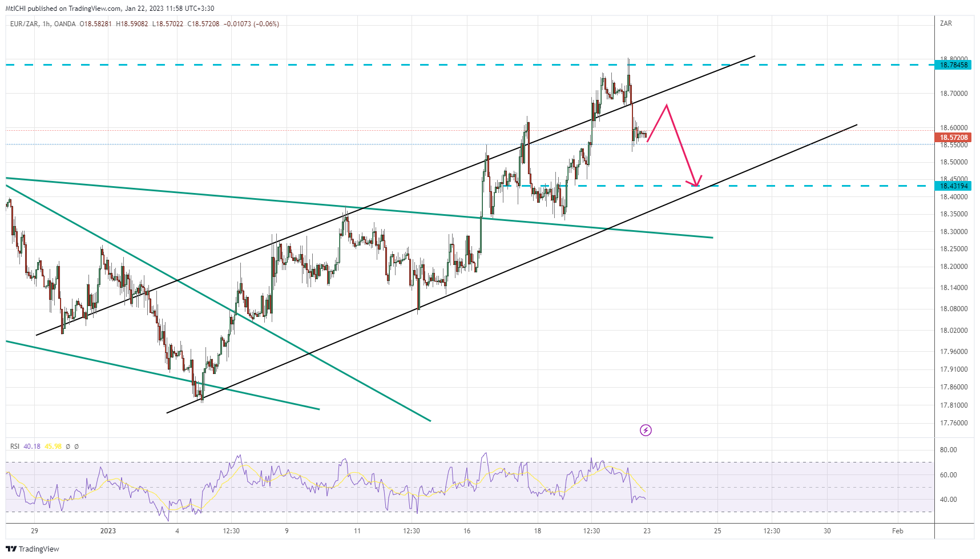Click the RSI moving average value 45.98
The image size is (980, 559).
[53, 447]
